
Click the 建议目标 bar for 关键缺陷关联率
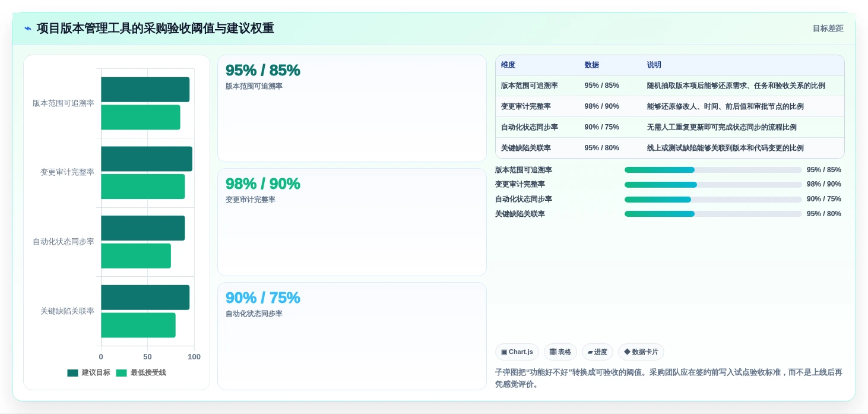[145, 298]
